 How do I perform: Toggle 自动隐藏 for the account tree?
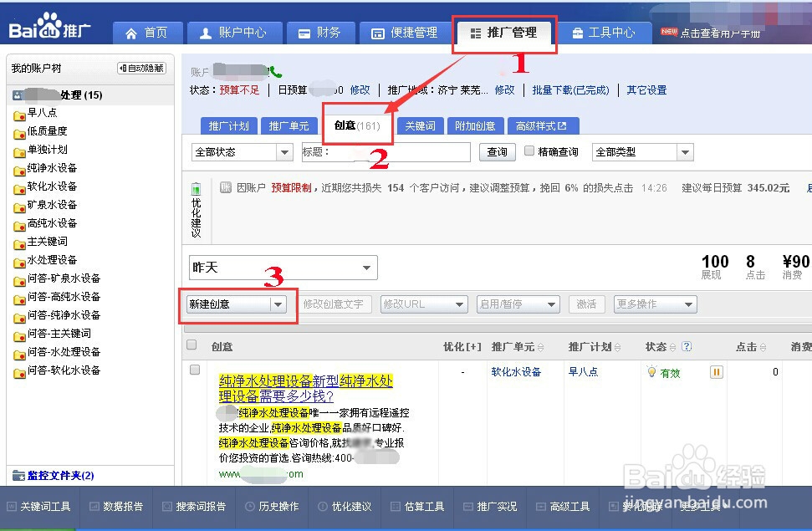pos(142,68)
